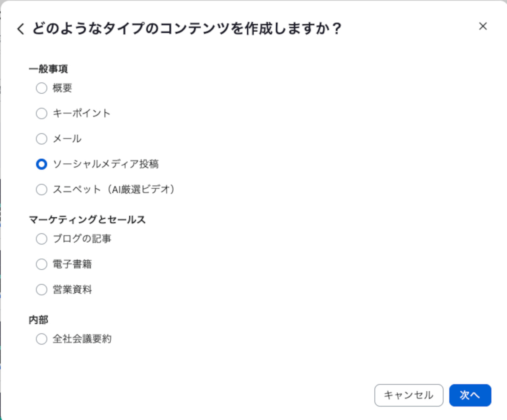Image resolution: width=507 pixels, height=420 pixels.
Task: Click the selected ソーシャルメディア投稿 radio button
Action: click(41, 164)
